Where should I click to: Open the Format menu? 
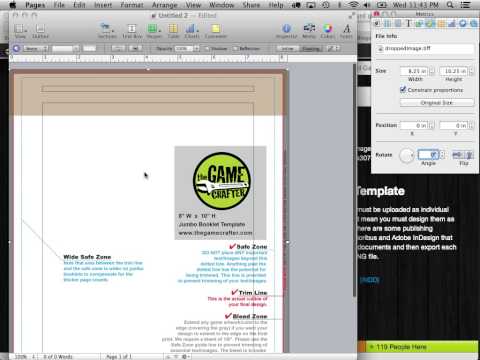pos(132,5)
